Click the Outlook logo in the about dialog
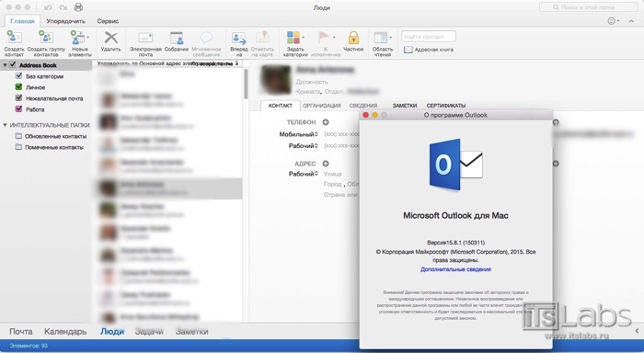Viewport: 644px width, 353px height. click(456, 165)
